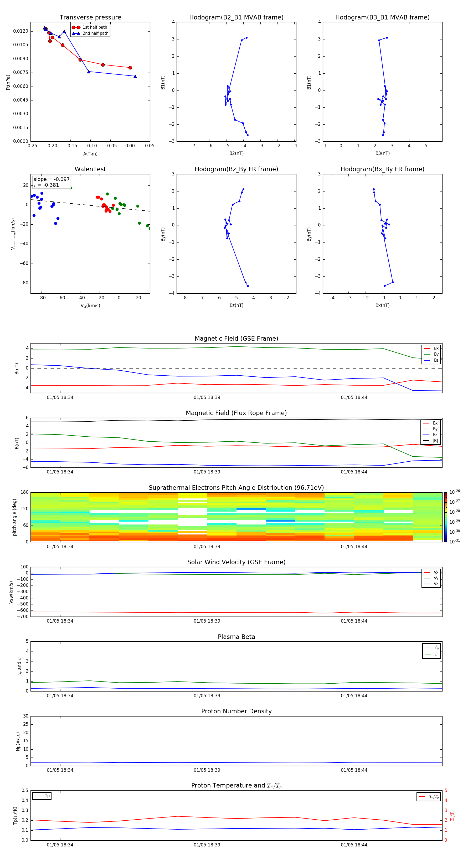Viewport: 473px width, 868px height.
Task: Select the Vz legend entry
Action: (x=431, y=584)
